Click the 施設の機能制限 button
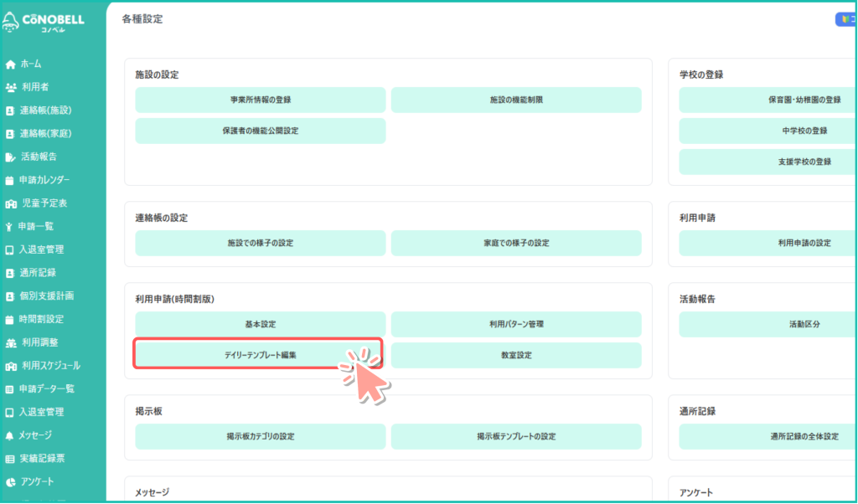858x504 pixels. (516, 100)
